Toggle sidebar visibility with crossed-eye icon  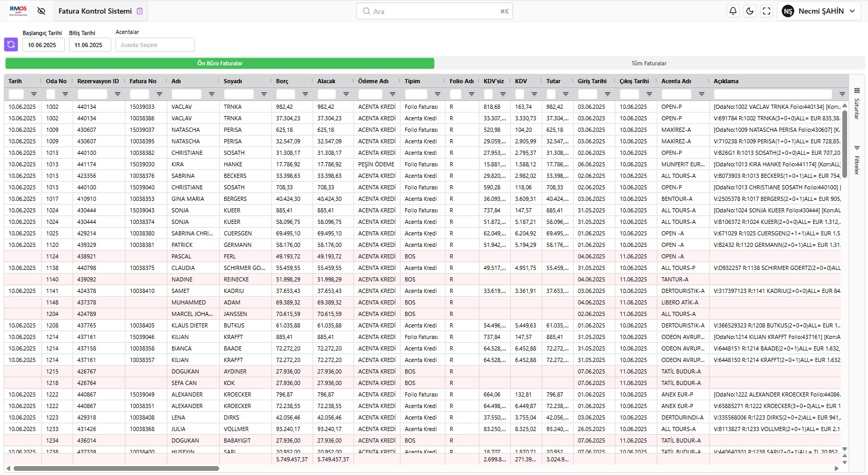pos(42,11)
